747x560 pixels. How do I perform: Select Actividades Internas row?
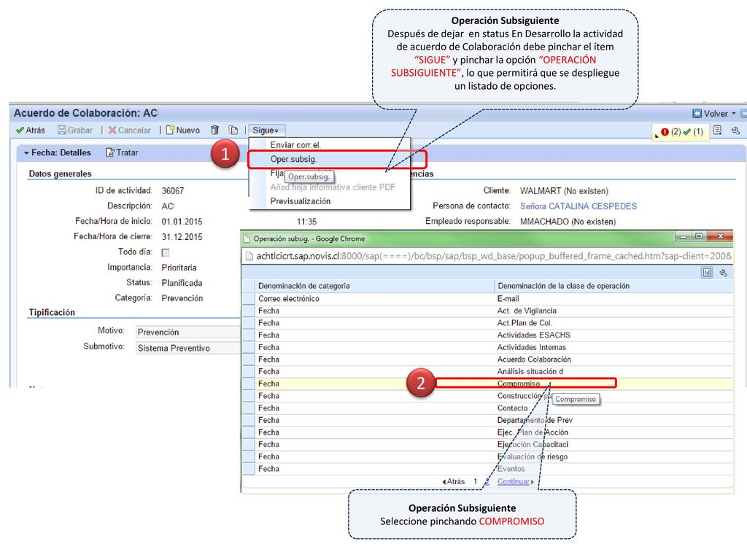point(487,347)
